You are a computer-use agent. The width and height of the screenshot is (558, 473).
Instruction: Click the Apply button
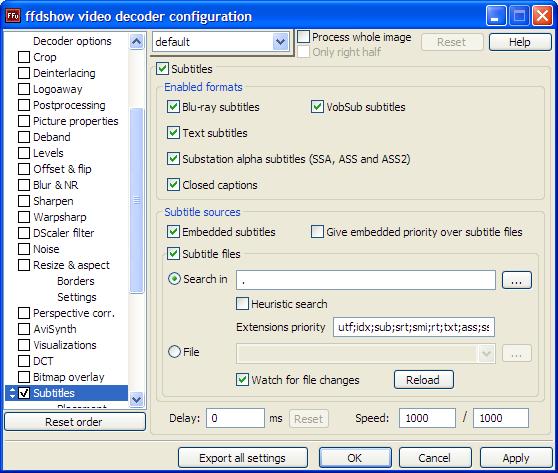click(x=516, y=458)
